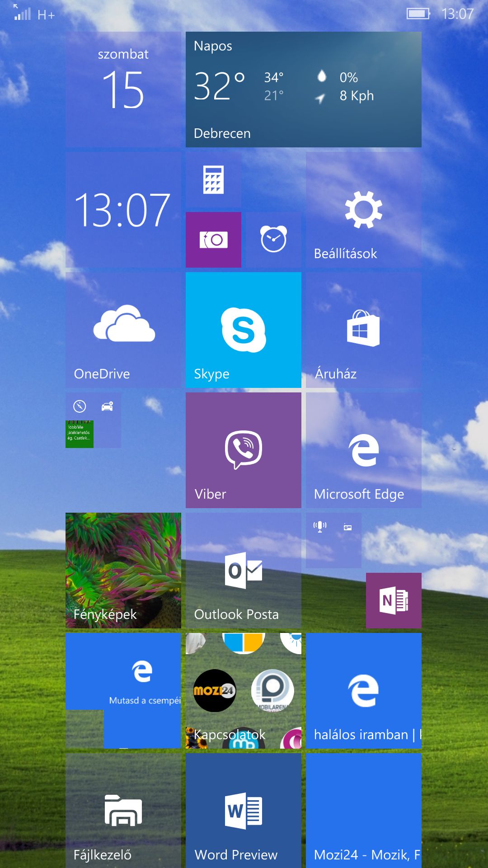Screen dimensions: 488x868
Task: Open the FM radio icon in folder
Action: pos(347,527)
